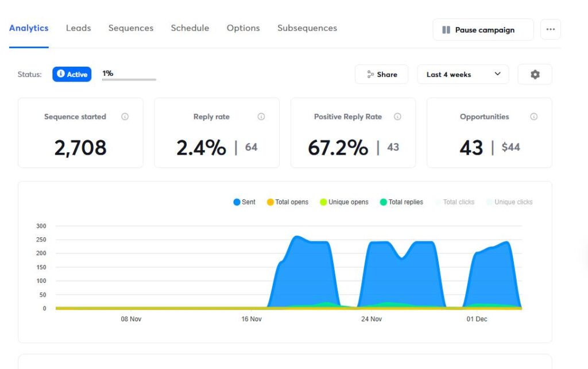Open the gear settings icon
This screenshot has width=588, height=369.
click(x=535, y=75)
